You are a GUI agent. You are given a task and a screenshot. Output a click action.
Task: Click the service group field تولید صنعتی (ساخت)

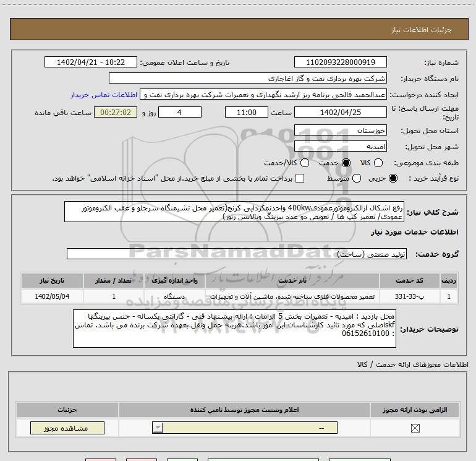coord(237,254)
